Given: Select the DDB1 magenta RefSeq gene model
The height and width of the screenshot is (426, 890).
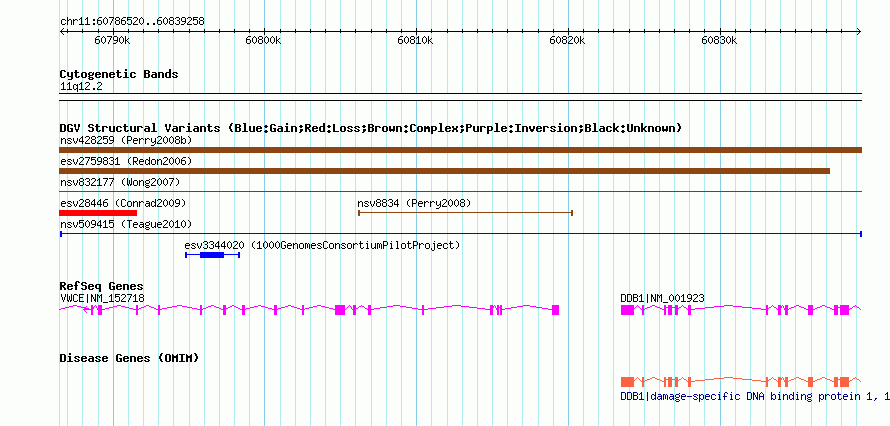Looking at the screenshot, I should coord(741,310).
